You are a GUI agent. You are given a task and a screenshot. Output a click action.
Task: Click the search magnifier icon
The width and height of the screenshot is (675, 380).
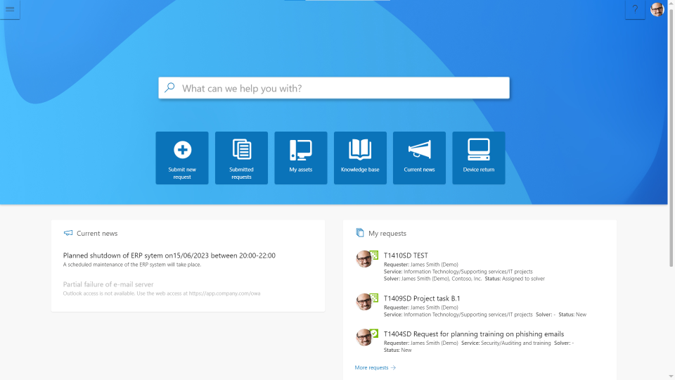click(x=170, y=87)
